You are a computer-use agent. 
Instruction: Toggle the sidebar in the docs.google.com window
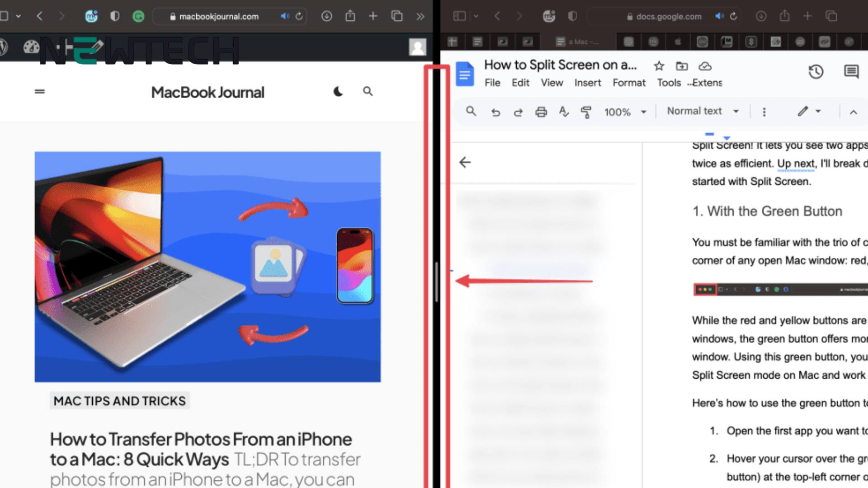tap(459, 16)
